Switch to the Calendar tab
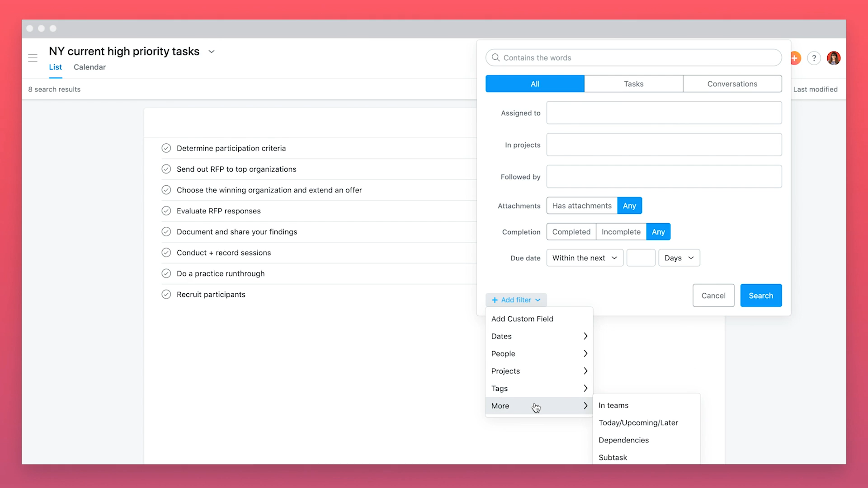868x488 pixels. (x=90, y=67)
